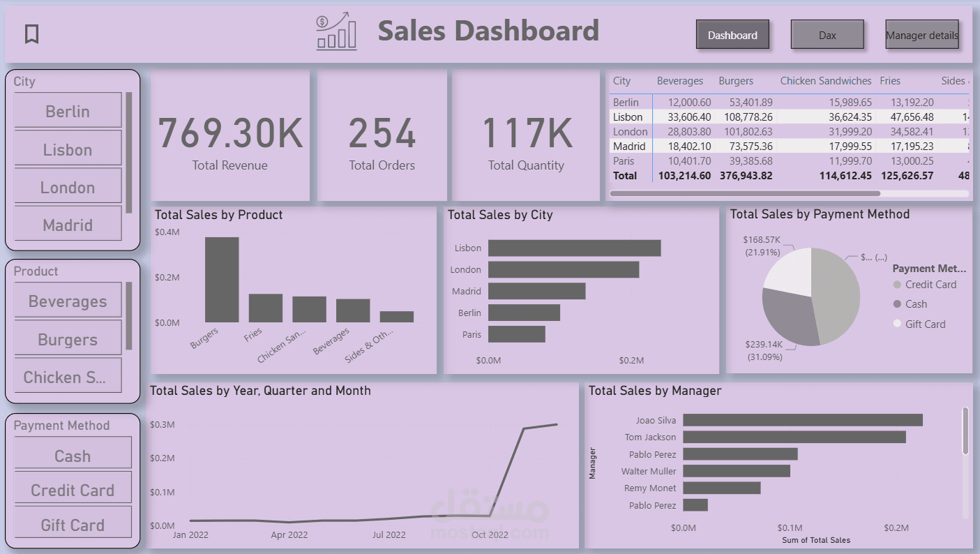This screenshot has height=554, width=980.
Task: Click the bookmark icon in the header
Action: pos(31,33)
